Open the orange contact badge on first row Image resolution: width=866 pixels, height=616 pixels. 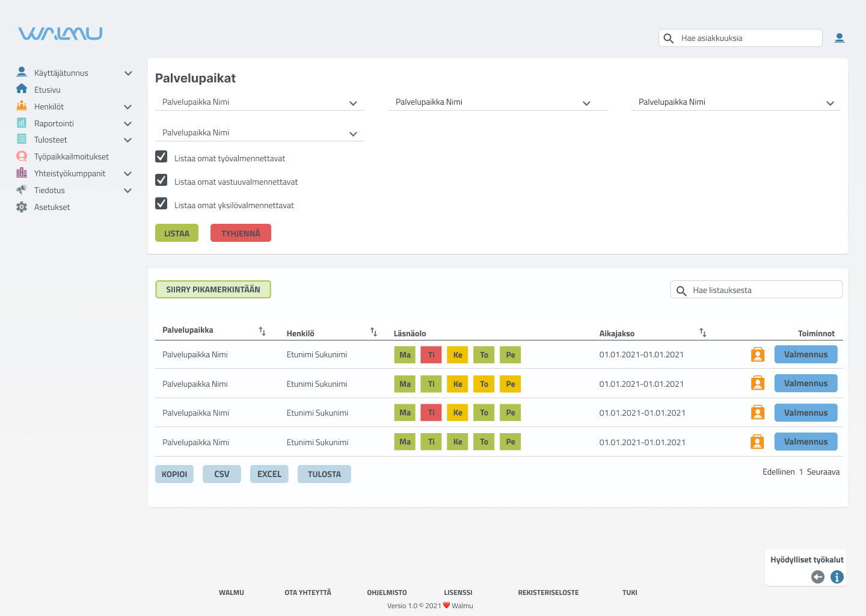click(757, 354)
